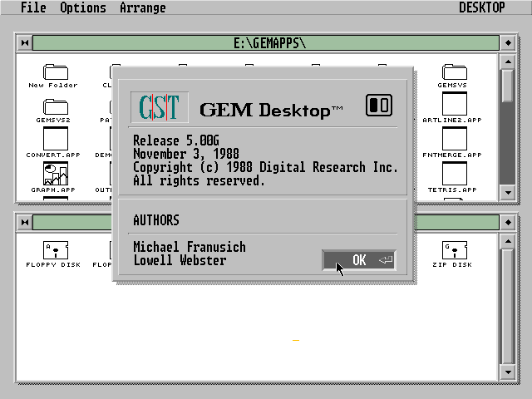Click the lower window's scroll down arrow
Image resolution: width=532 pixels, height=399 pixels.
pos(508,372)
